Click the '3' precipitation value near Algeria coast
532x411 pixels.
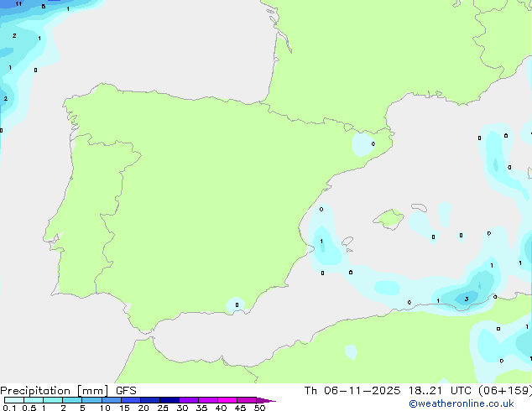(467, 299)
